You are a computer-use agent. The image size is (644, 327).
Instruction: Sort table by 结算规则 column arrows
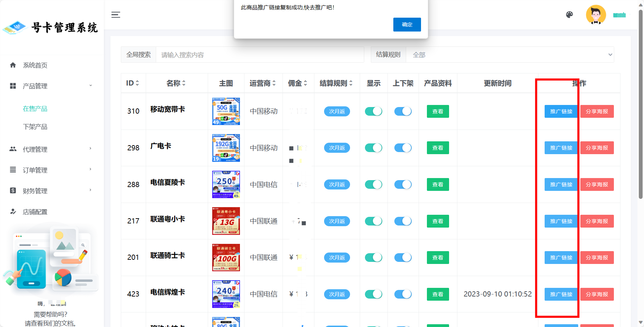pyautogui.click(x=351, y=83)
